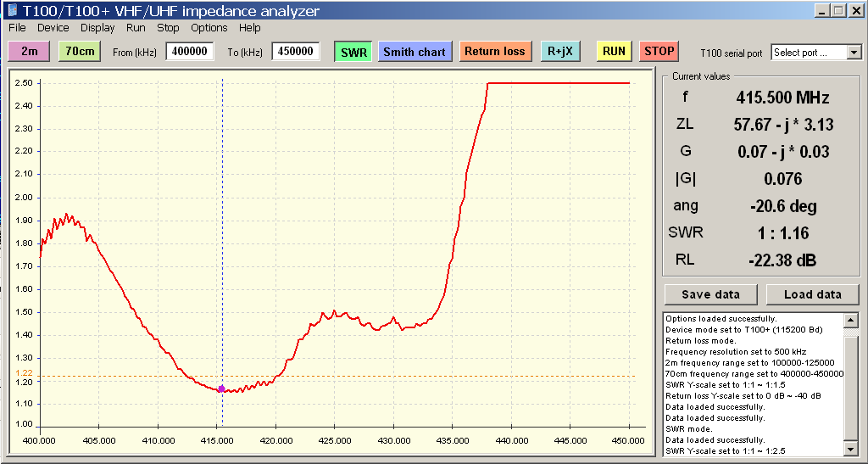Click the Save data button
Viewport: 868px width, 464px height.
pyautogui.click(x=710, y=294)
